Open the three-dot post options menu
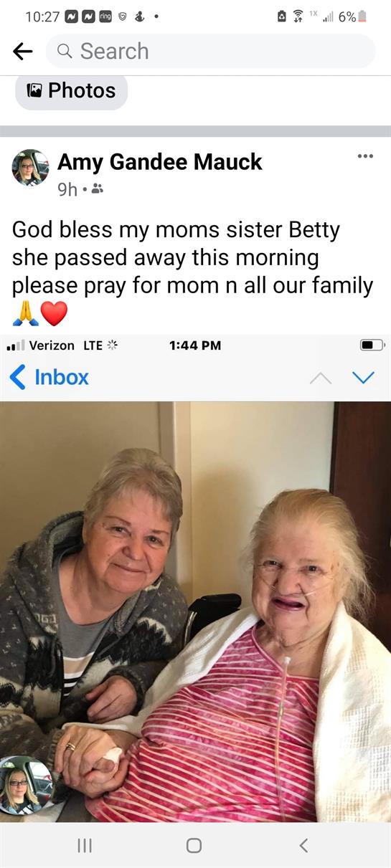 click(365, 156)
